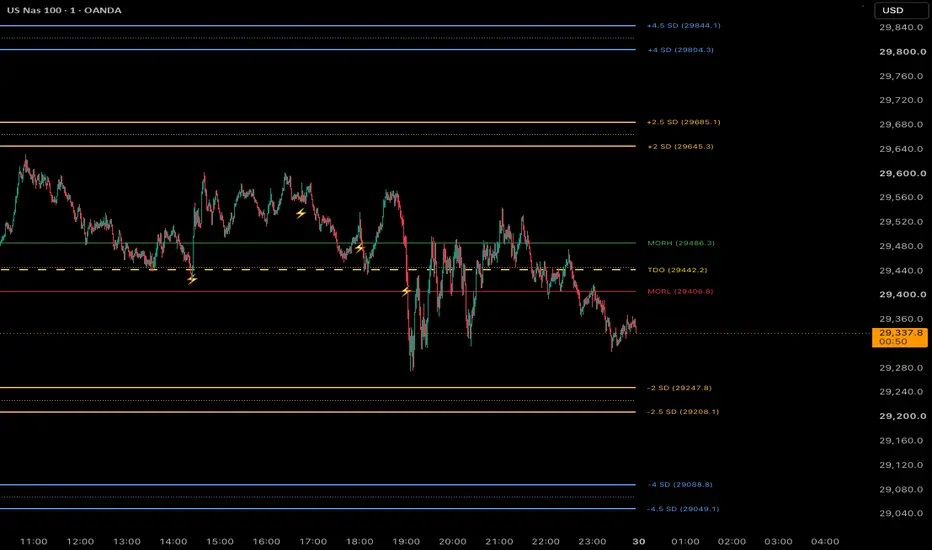Click the 29,600.0 price axis label

pos(902,173)
